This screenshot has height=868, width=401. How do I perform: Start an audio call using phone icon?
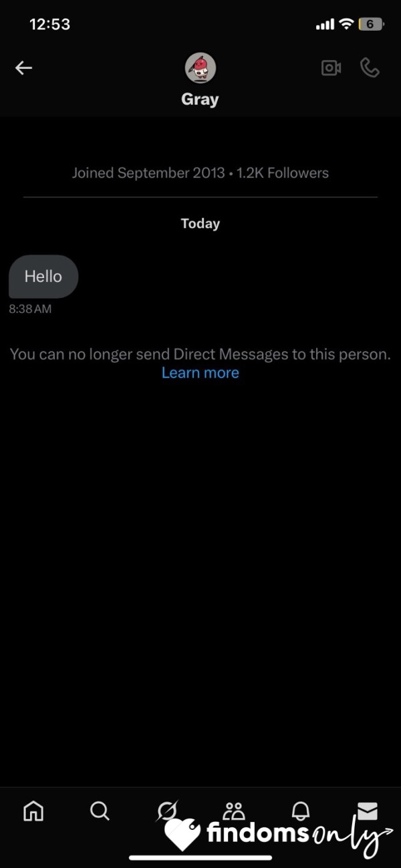pos(370,67)
